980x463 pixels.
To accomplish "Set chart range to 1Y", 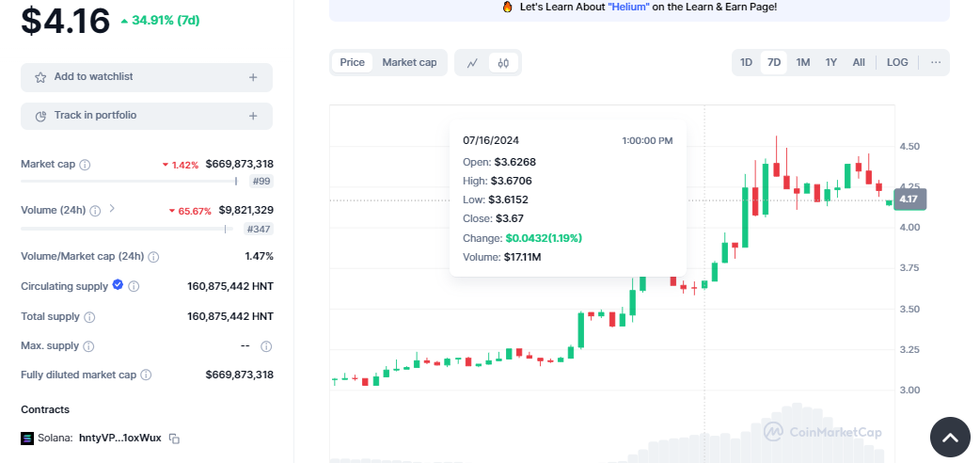I will [x=831, y=62].
